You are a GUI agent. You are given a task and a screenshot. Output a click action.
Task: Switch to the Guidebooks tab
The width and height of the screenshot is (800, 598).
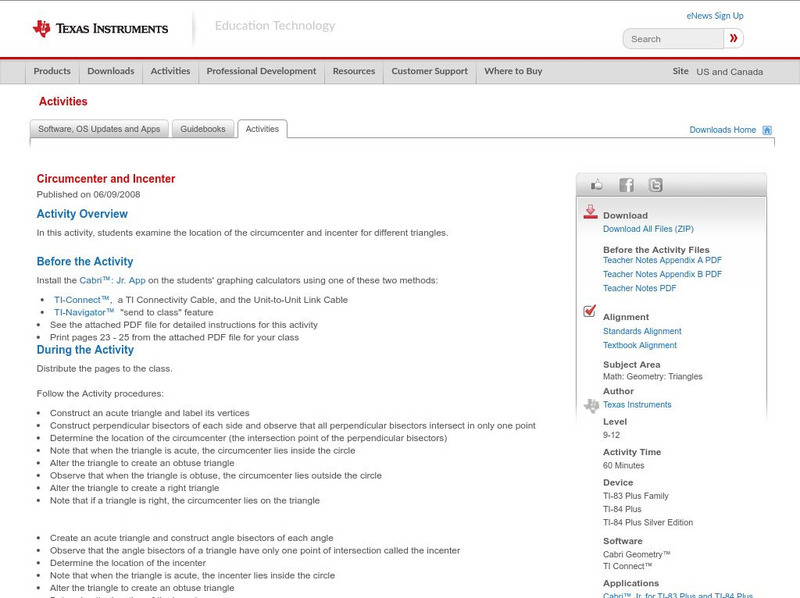(203, 129)
